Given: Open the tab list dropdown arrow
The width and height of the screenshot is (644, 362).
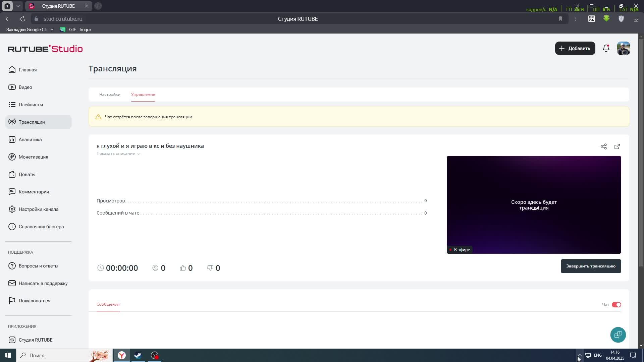Looking at the screenshot, I should click(18, 6).
